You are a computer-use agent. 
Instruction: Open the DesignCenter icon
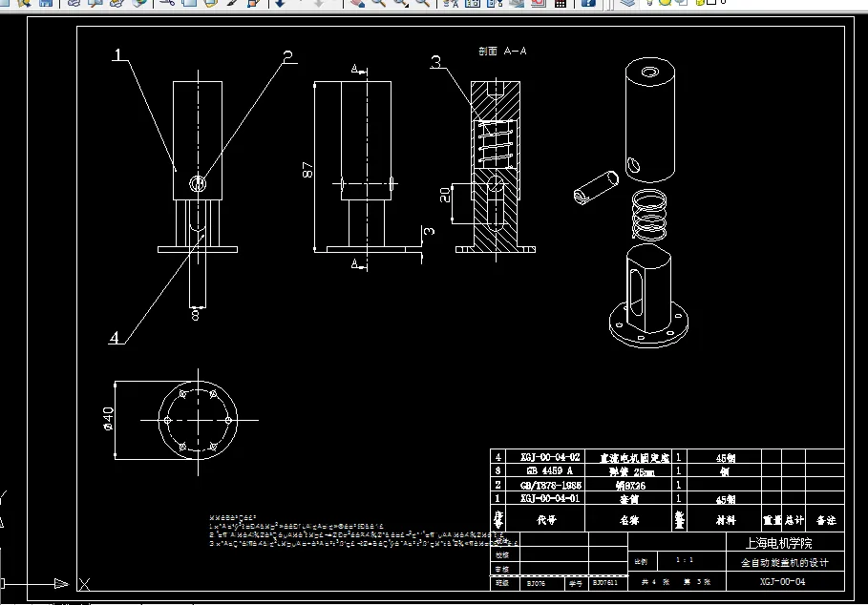(x=473, y=2)
